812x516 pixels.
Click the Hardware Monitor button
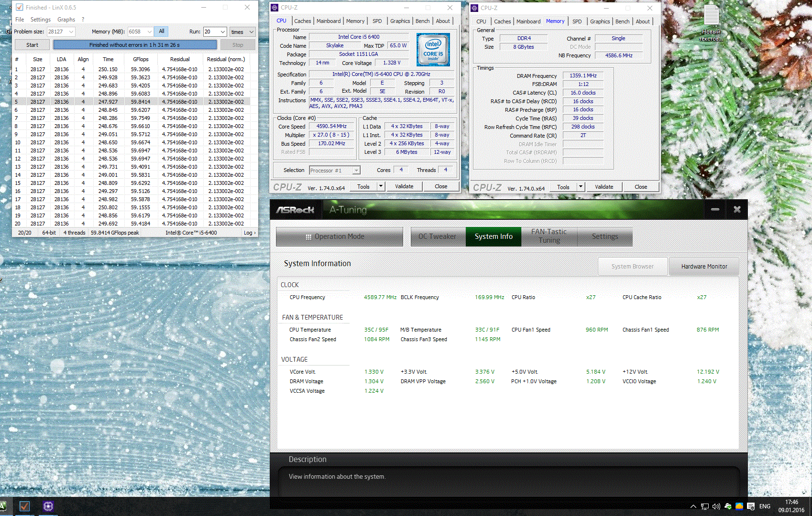click(704, 267)
